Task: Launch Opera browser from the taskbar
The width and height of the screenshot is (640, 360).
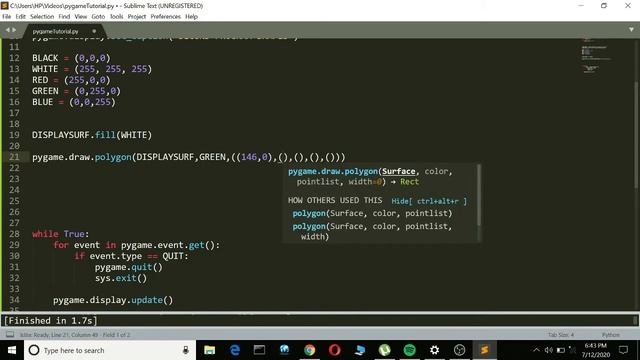Action: click(335, 350)
